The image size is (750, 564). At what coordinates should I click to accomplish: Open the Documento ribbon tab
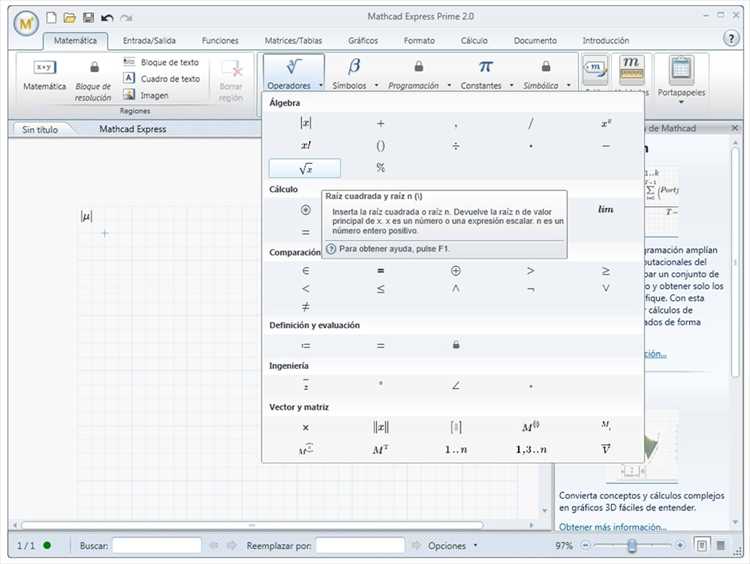pos(535,41)
